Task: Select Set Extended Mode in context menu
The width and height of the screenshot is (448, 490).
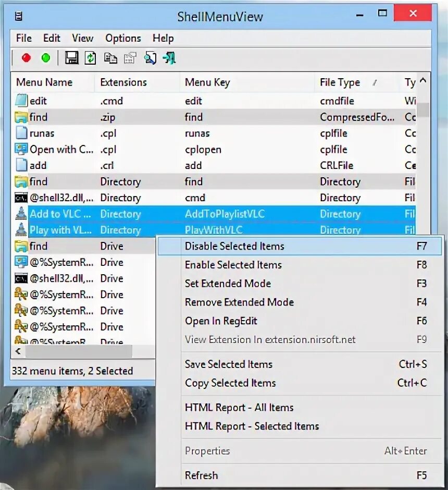Action: 300,284
